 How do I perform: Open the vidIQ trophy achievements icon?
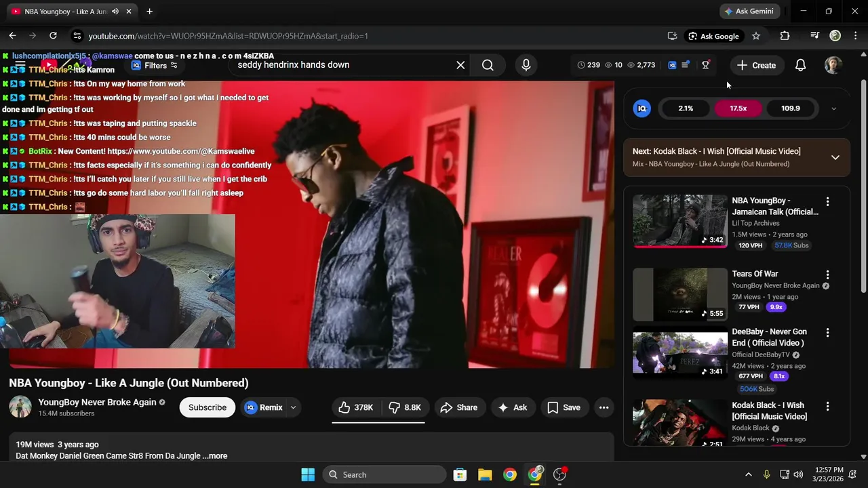click(x=705, y=65)
